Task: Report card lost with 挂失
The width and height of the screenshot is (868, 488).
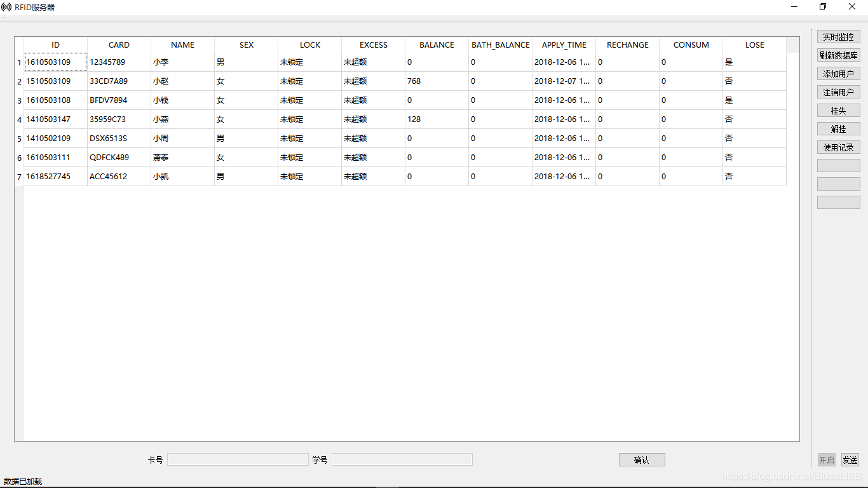Action: click(x=838, y=111)
